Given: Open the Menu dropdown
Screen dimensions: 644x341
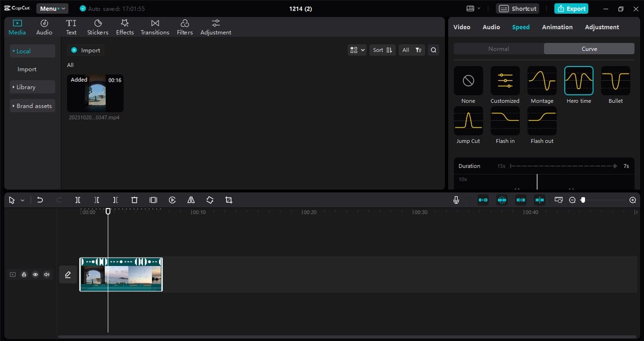Looking at the screenshot, I should pyautogui.click(x=52, y=9).
